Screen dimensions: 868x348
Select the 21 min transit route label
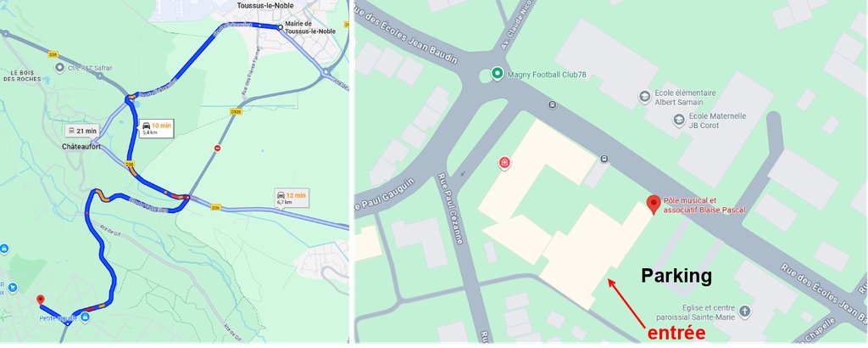tap(82, 131)
